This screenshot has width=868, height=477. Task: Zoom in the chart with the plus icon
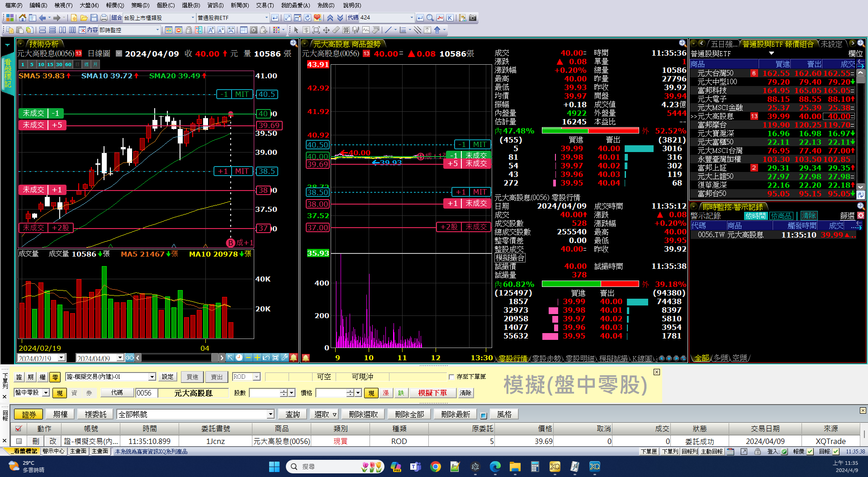coord(257,358)
